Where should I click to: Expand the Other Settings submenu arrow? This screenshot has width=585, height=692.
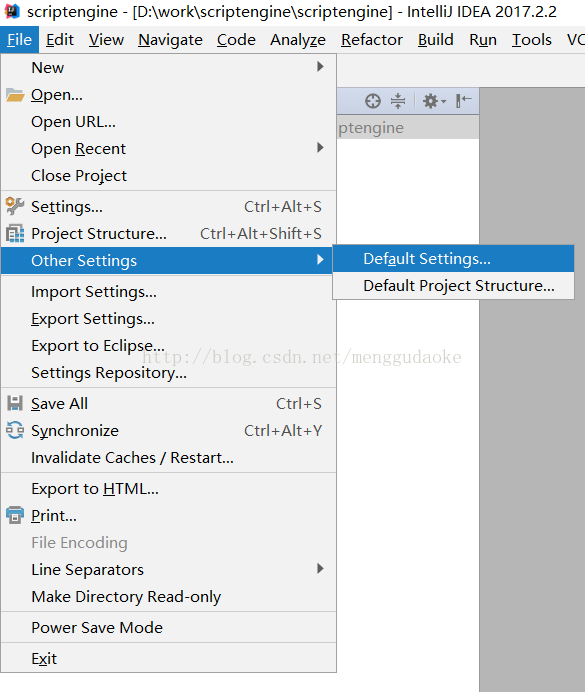[320, 260]
